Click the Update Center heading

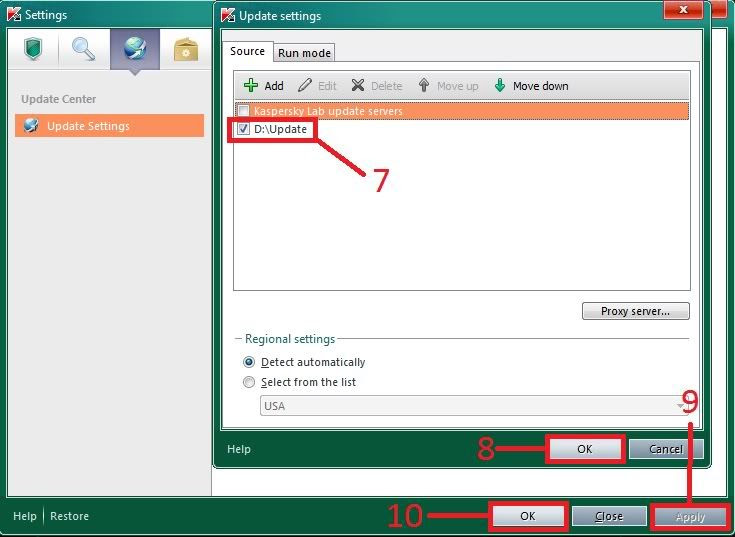[59, 99]
